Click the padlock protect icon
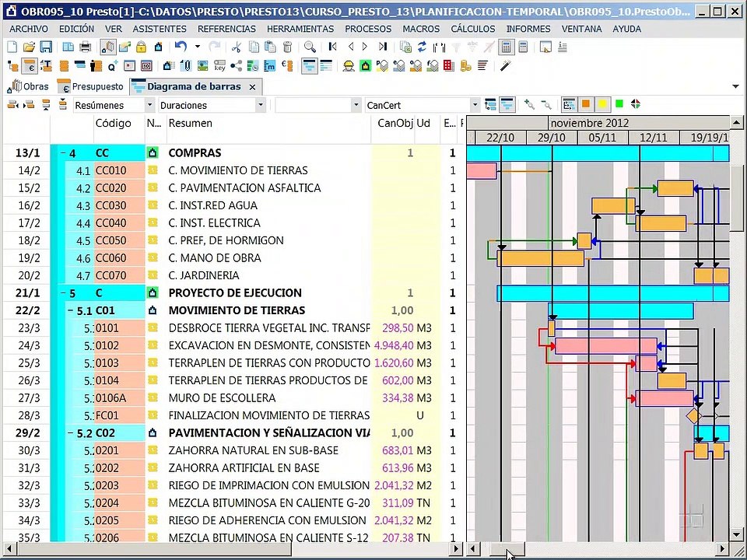 (x=141, y=47)
